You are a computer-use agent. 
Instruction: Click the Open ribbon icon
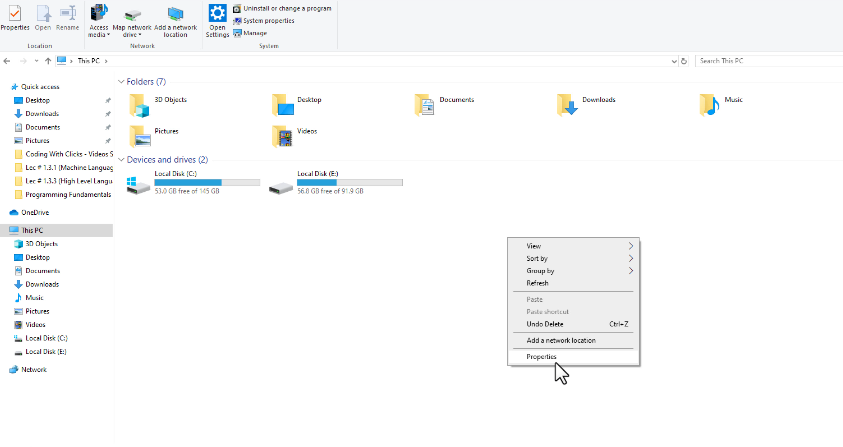[x=42, y=18]
